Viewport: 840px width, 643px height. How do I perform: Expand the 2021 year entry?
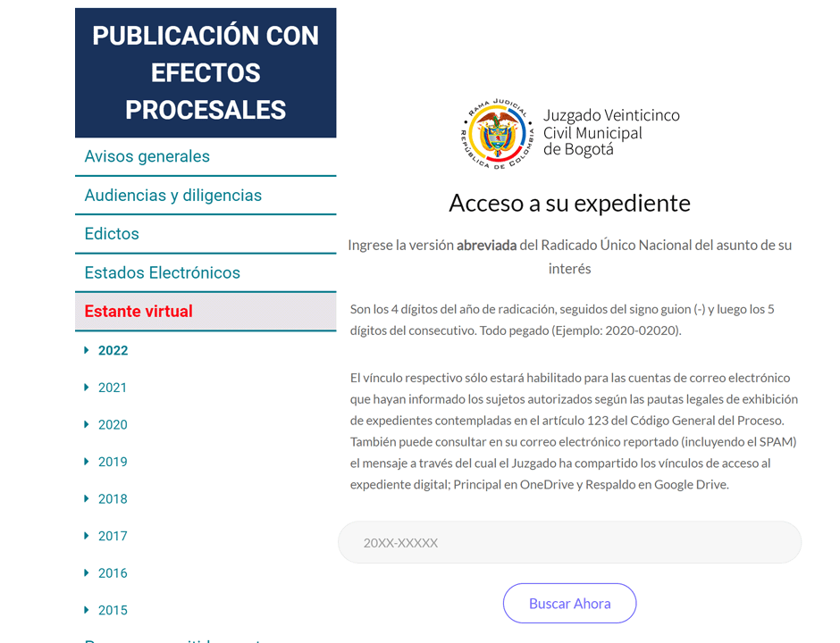point(113,388)
